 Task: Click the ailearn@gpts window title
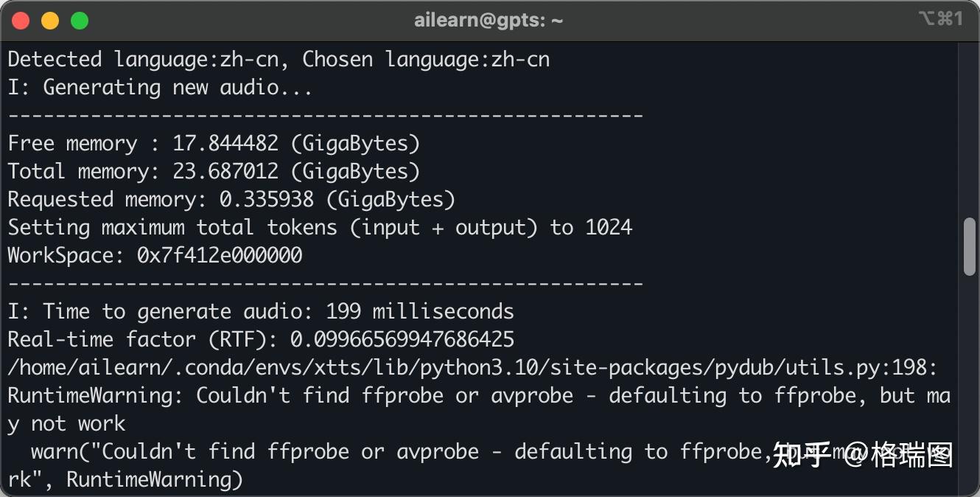489,21
